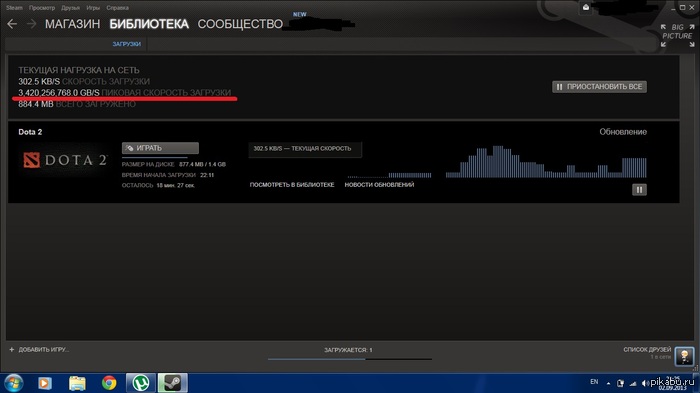Open НОВОСТИ ОБНОВЛЕНИЙ link

tap(379, 185)
